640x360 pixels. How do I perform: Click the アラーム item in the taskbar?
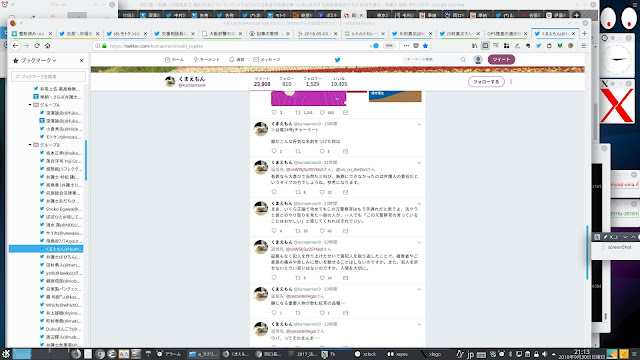point(169,354)
